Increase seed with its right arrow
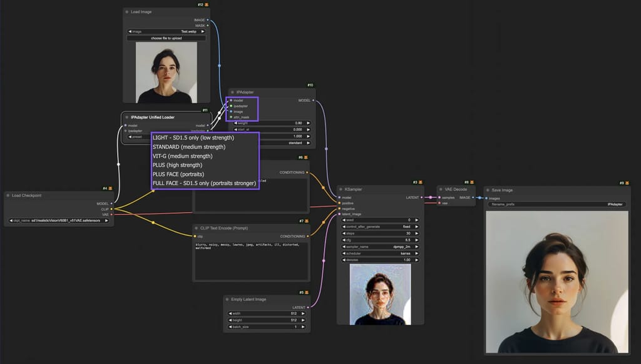The width and height of the screenshot is (641, 364). (416, 220)
